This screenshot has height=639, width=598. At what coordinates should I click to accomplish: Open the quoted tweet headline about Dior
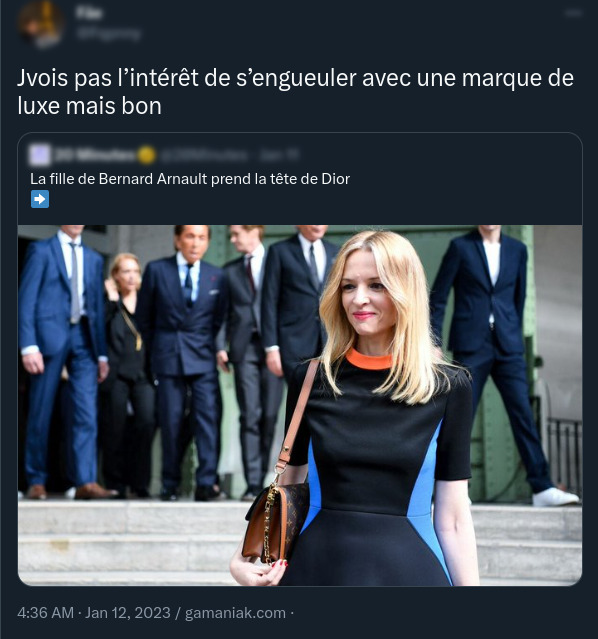tap(190, 179)
